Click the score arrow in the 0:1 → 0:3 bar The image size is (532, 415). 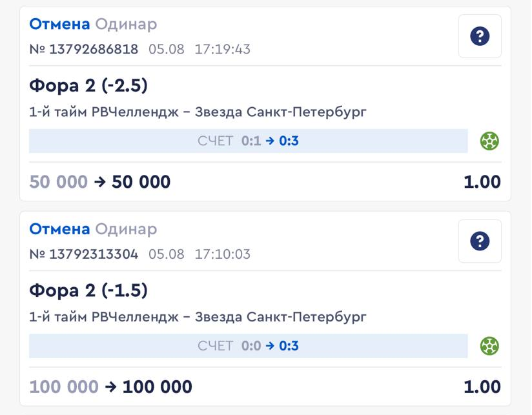[270, 141]
